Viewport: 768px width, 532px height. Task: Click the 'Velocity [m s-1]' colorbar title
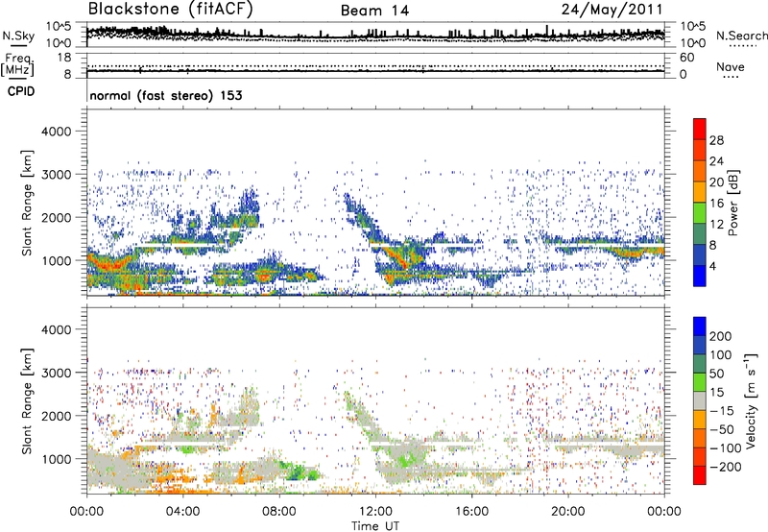coord(750,401)
